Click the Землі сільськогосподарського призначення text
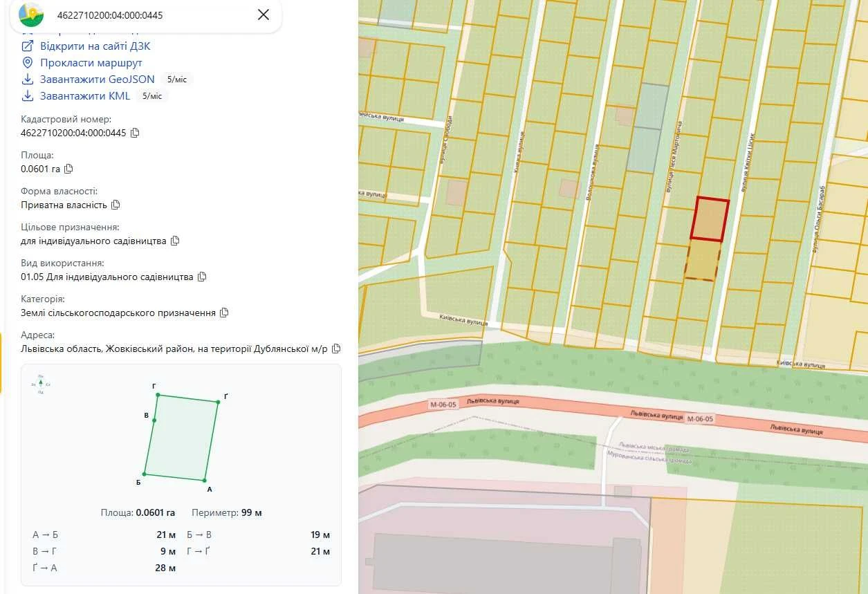 pos(118,313)
